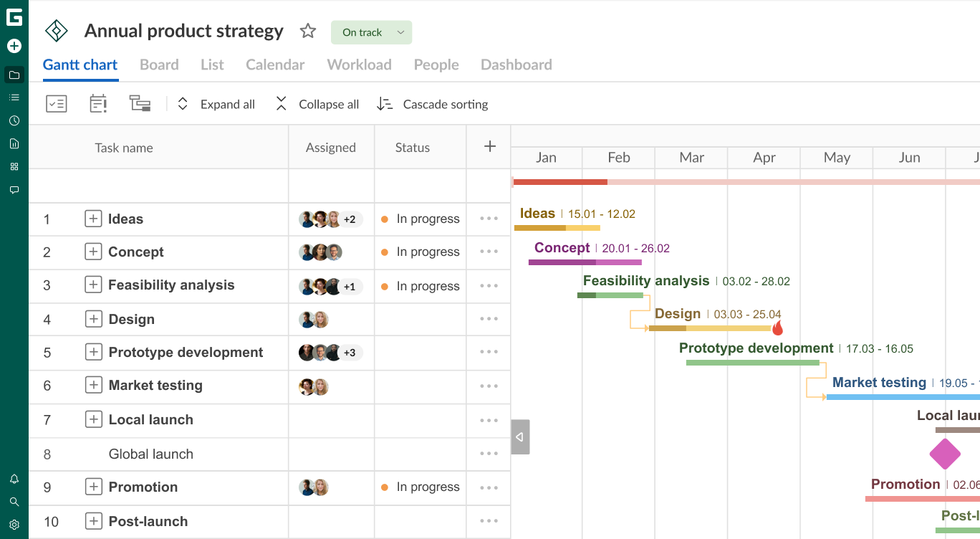The image size is (980, 539).
Task: Click the plus icon to create new item
Action: 14,46
